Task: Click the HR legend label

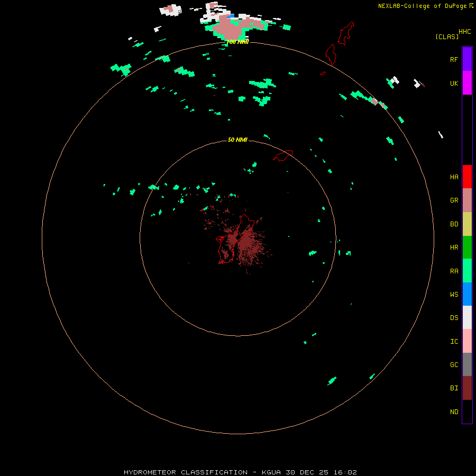Action: (x=454, y=248)
